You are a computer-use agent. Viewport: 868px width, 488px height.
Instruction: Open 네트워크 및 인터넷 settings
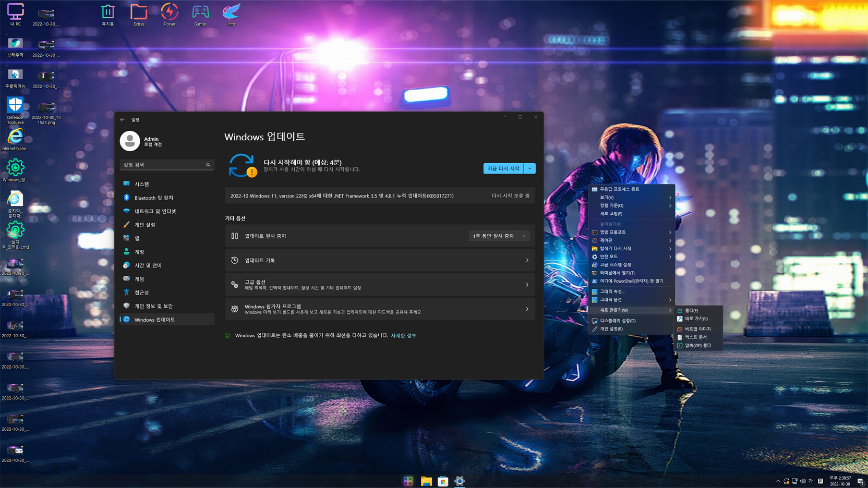167,211
